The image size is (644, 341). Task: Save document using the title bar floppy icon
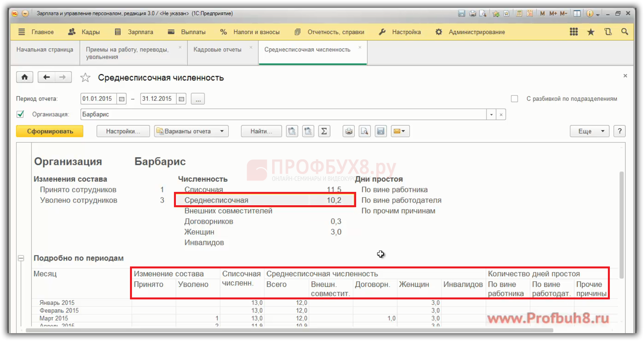pyautogui.click(x=461, y=13)
